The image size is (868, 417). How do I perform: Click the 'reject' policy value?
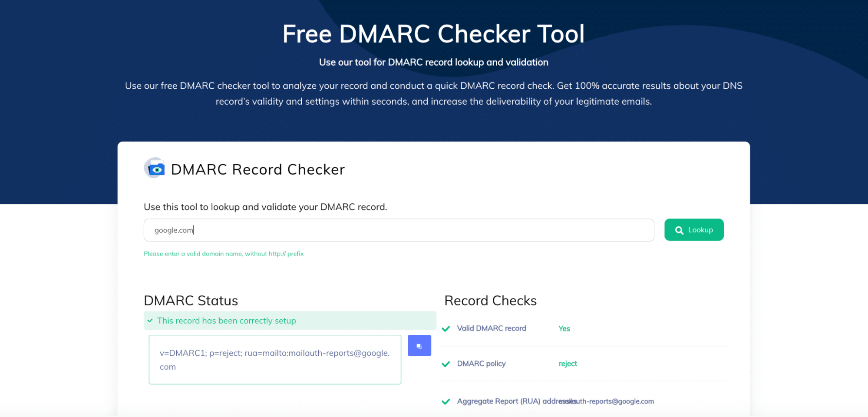pos(568,364)
